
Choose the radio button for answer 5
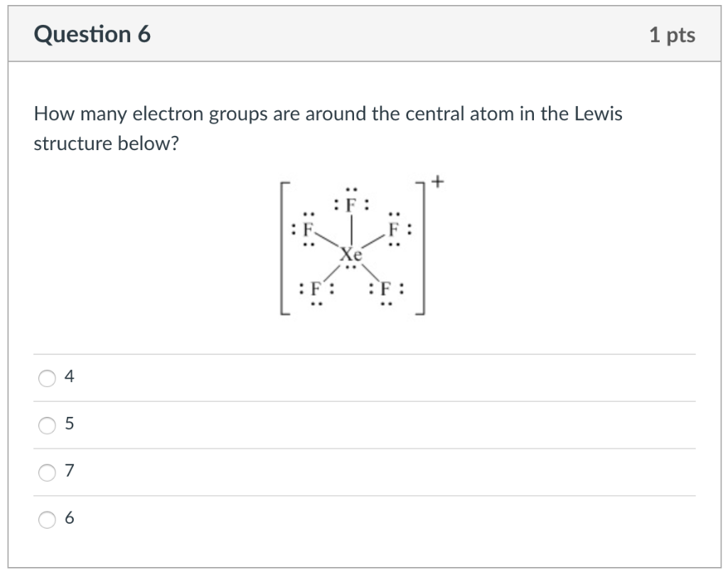coord(47,425)
